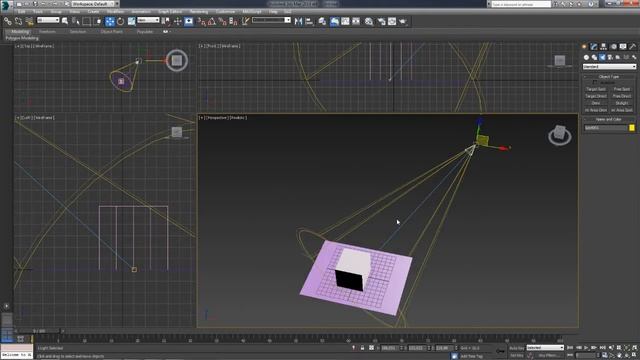640x360 pixels.
Task: Click the search keyword input field
Action: (x=521, y=4)
